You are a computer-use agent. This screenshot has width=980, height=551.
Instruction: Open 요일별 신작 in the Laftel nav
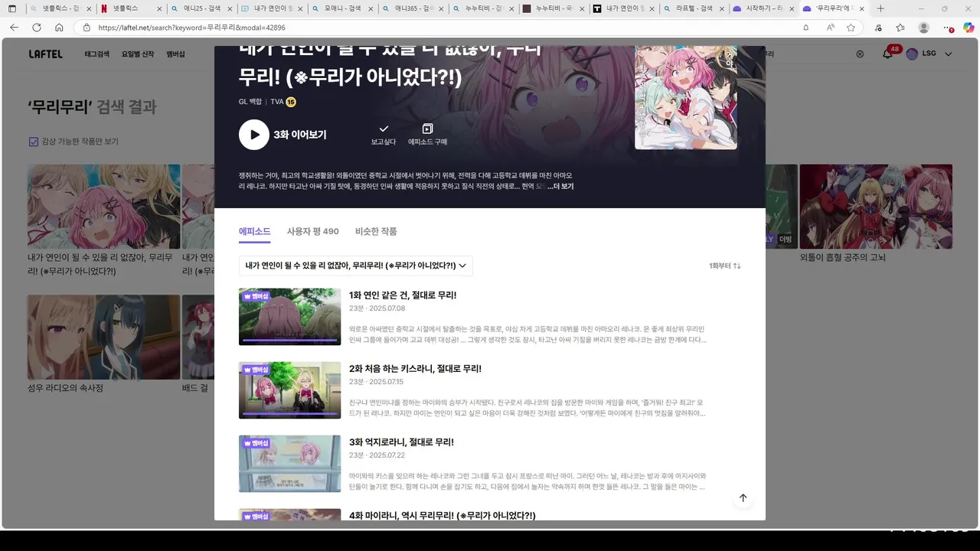point(138,54)
